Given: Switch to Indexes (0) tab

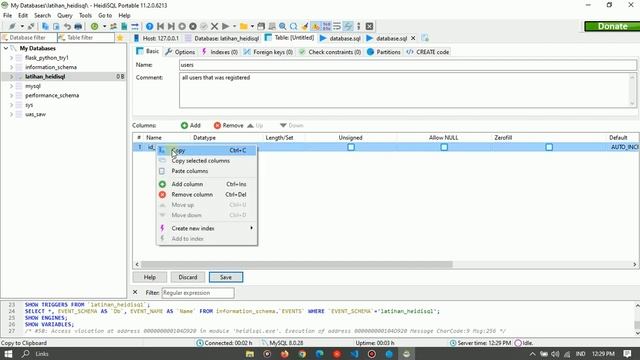Looking at the screenshot, I should coord(219,52).
